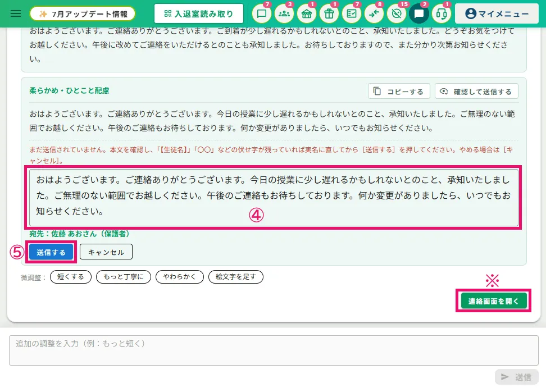Open the headset support icon
The height and width of the screenshot is (392, 546).
442,14
